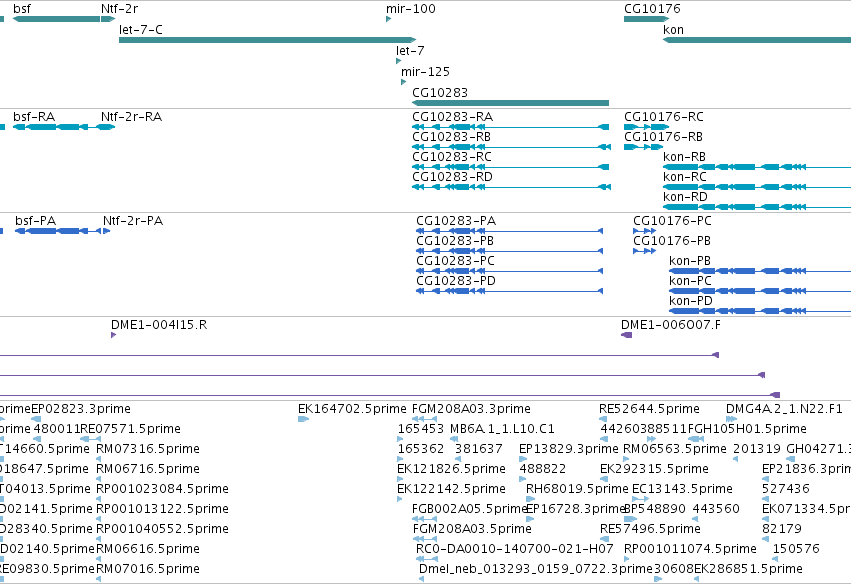Click the CG10283 gene bar
This screenshot has width=851, height=584.
coord(510,103)
